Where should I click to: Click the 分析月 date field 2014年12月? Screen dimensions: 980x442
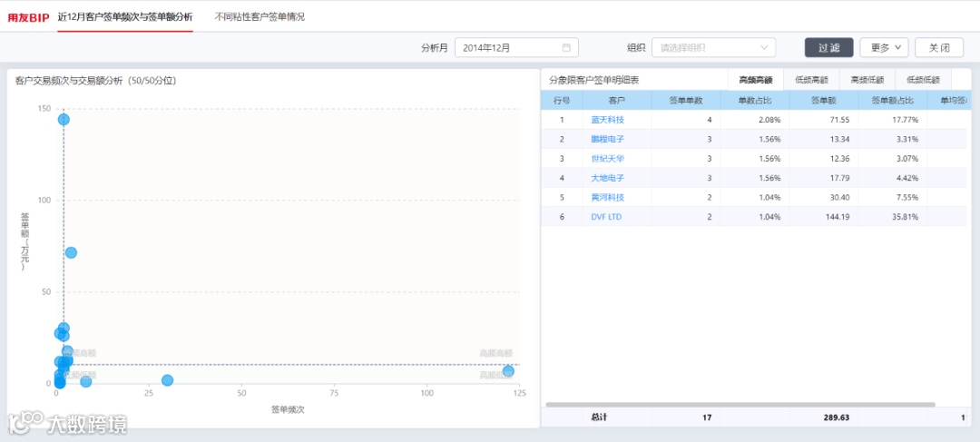click(x=516, y=47)
